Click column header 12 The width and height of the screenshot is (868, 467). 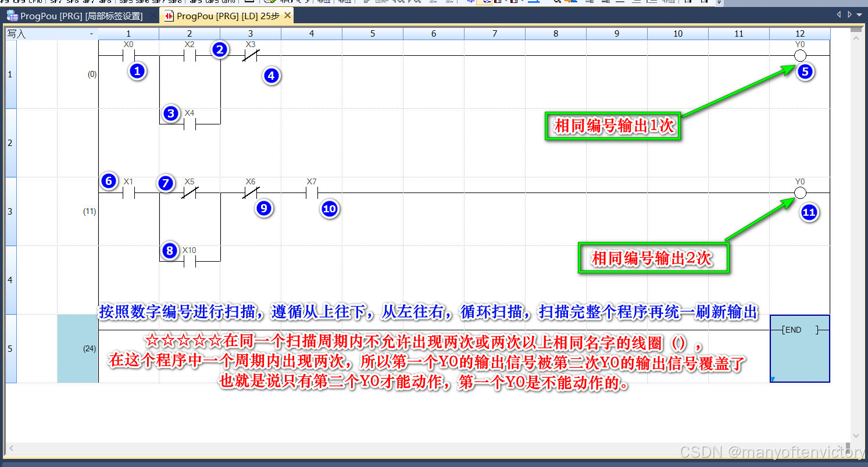click(x=800, y=34)
